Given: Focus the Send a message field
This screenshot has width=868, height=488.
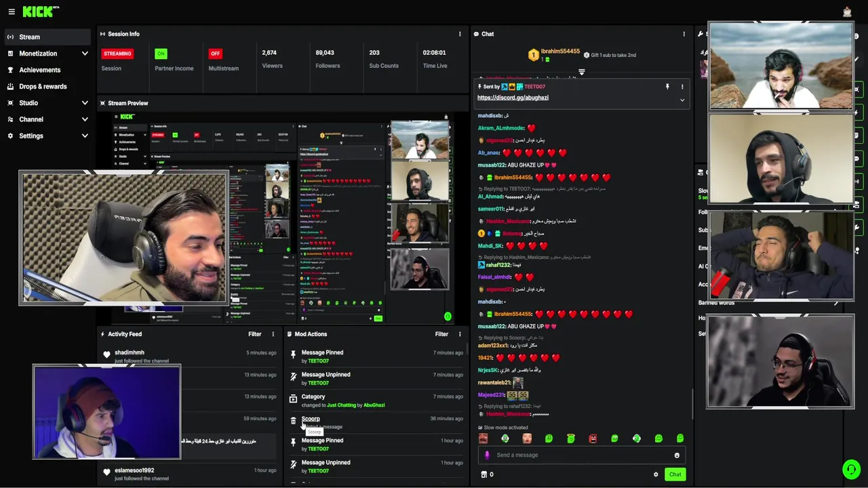Looking at the screenshot, I should click(x=581, y=455).
